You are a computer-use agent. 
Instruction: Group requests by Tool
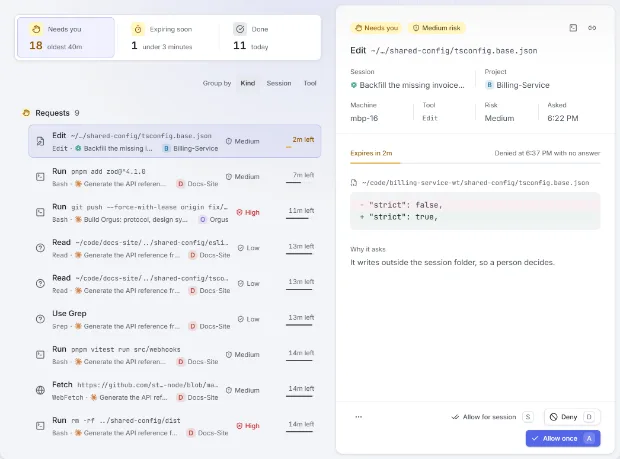[x=310, y=83]
